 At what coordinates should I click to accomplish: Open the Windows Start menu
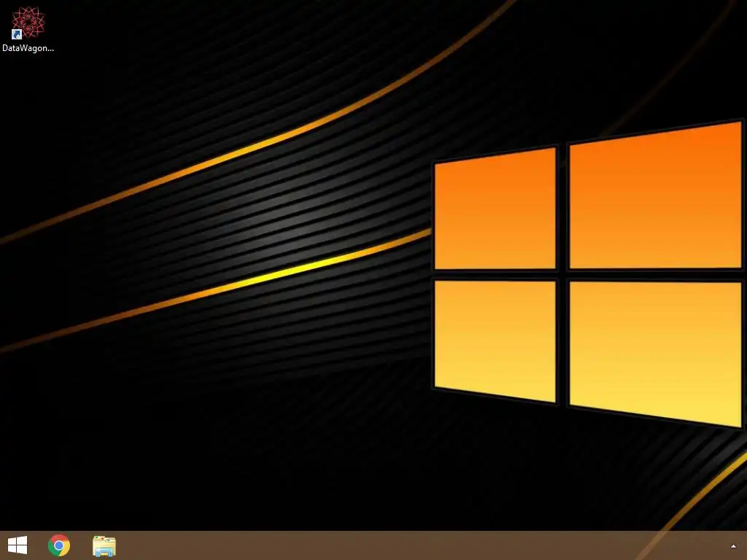(x=18, y=545)
